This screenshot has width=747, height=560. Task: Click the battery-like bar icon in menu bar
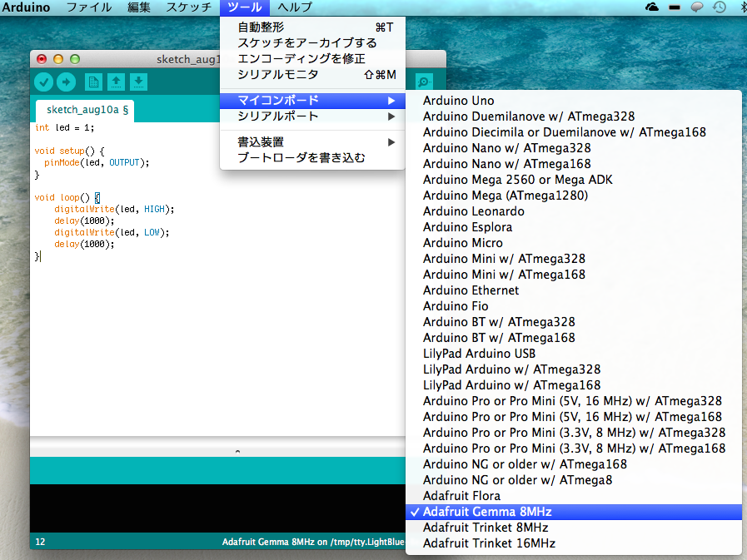pyautogui.click(x=675, y=7)
